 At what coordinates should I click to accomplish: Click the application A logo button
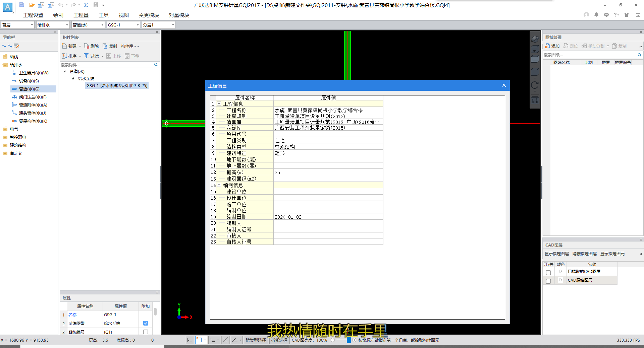(7, 7)
